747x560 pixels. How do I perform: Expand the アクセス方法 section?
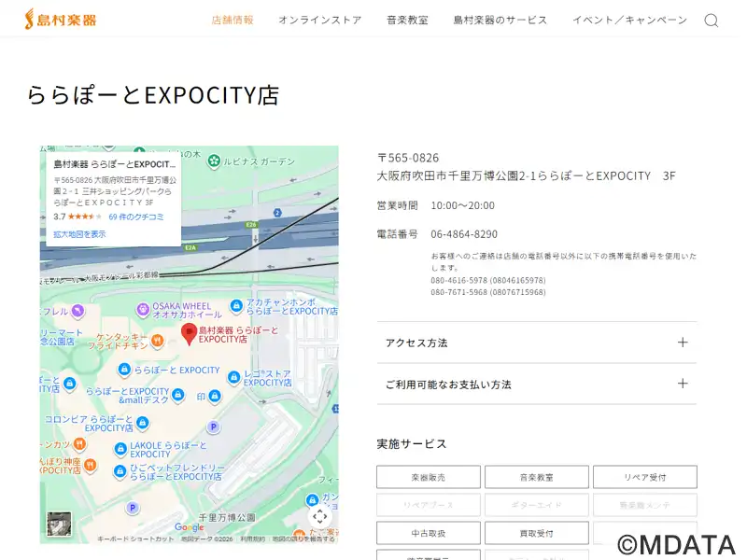pos(536,343)
